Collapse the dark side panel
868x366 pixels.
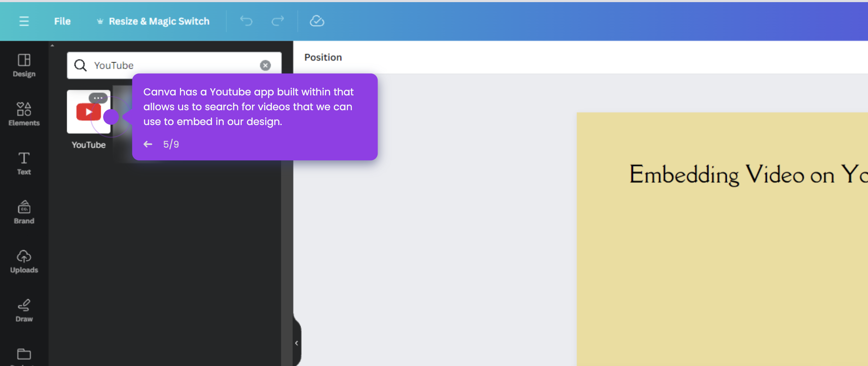[296, 342]
